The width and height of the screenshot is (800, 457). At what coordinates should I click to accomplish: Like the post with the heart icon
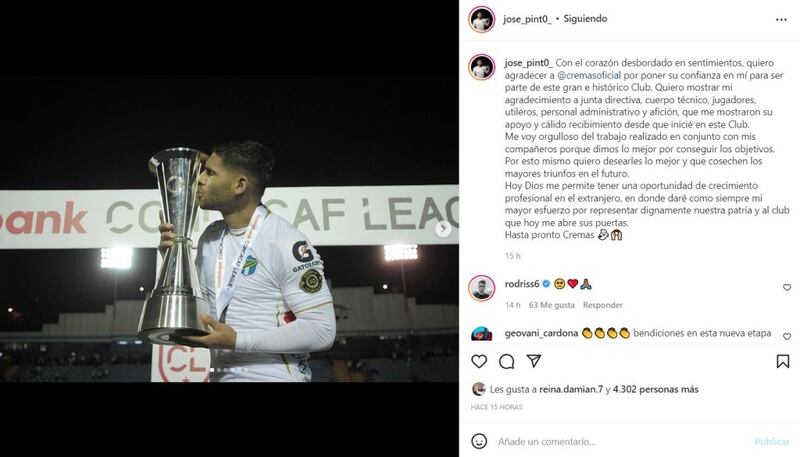[x=479, y=361]
